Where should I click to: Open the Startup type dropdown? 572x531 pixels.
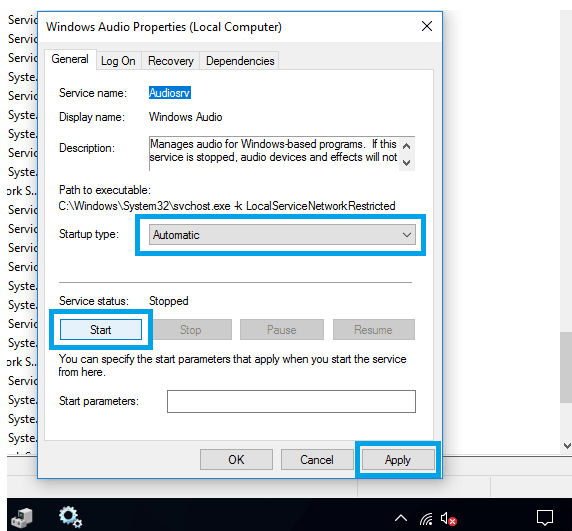click(282, 235)
